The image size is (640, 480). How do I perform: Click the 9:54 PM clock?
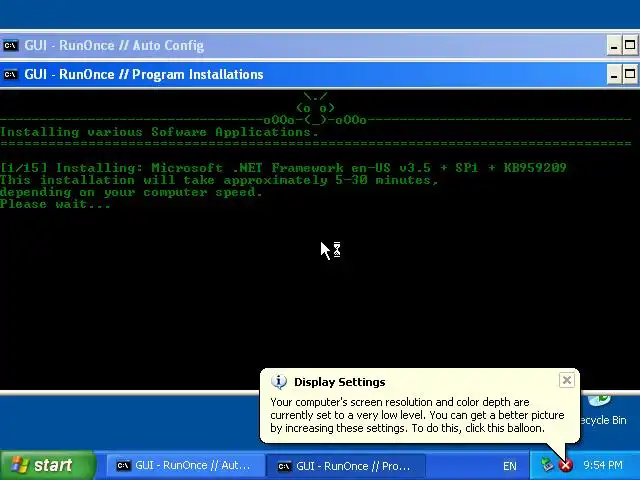tap(602, 465)
